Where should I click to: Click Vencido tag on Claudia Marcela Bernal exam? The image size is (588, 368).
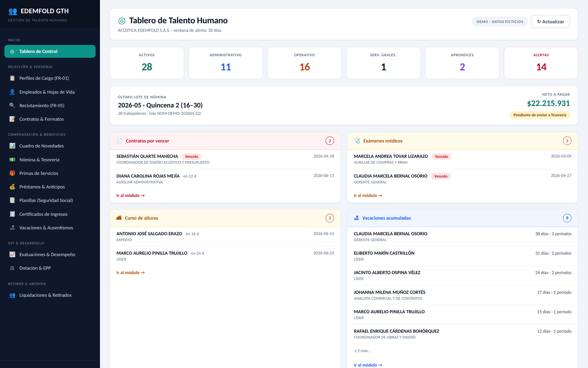tap(441, 176)
